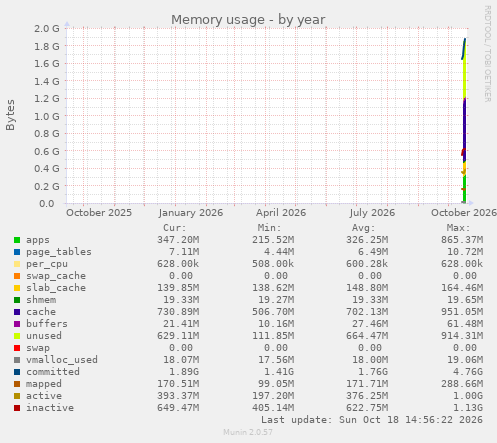Click committed current value 1.89G
Image resolution: width=497 pixels, height=443 pixels.
184,372
